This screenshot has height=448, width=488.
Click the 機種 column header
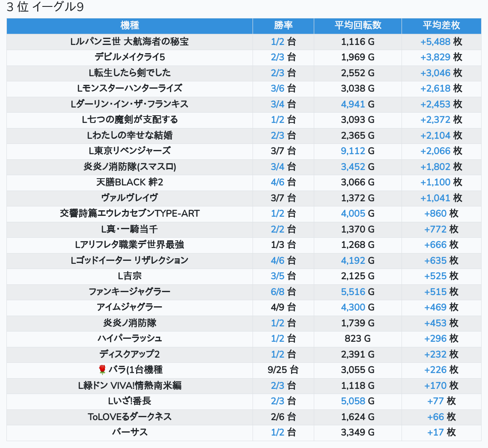click(129, 26)
